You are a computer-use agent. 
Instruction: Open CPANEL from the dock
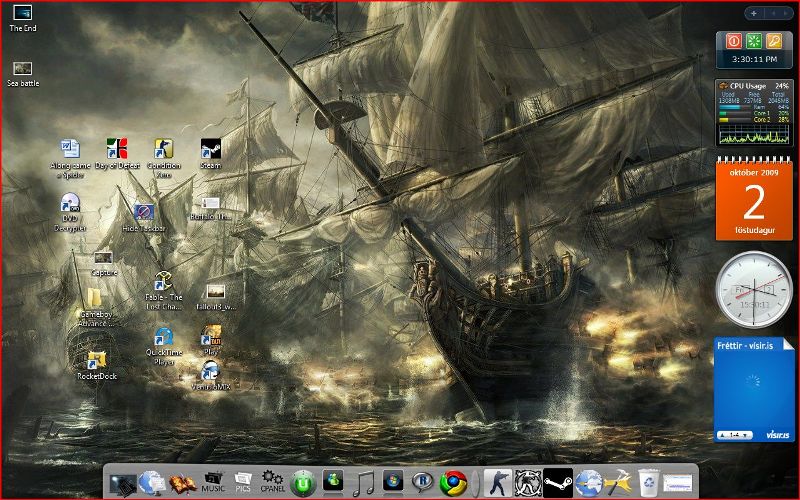pos(272,482)
